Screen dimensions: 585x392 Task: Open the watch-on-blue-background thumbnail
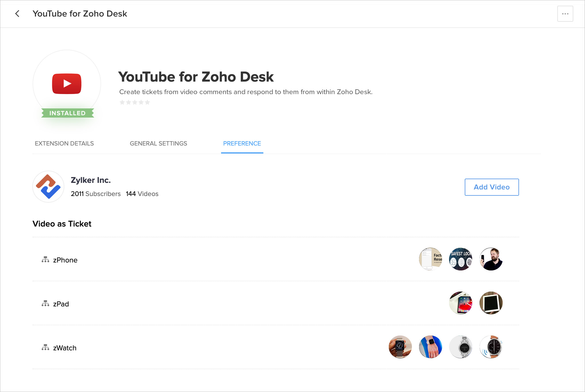[430, 347]
